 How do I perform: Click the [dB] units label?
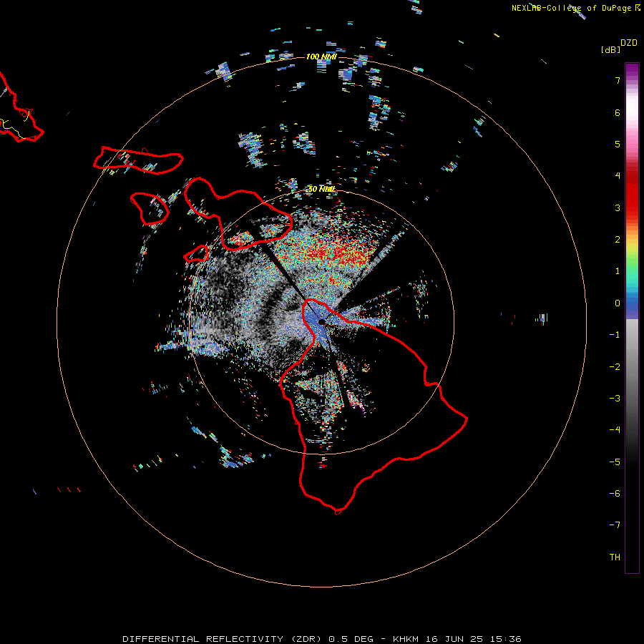click(610, 49)
